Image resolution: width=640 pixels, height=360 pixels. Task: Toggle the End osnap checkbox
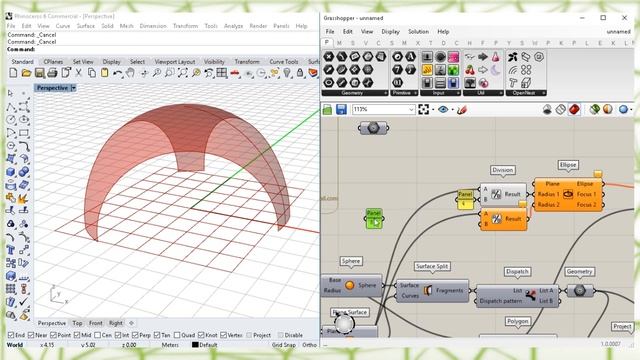click(11, 335)
